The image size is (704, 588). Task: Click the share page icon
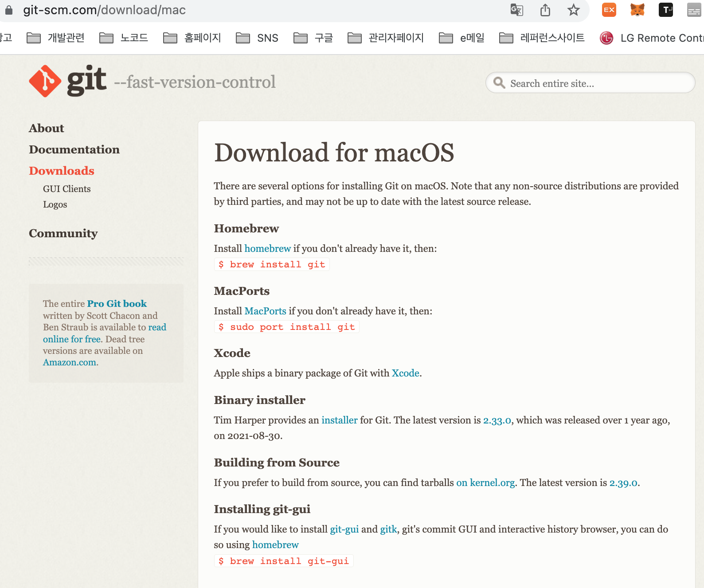click(x=545, y=10)
